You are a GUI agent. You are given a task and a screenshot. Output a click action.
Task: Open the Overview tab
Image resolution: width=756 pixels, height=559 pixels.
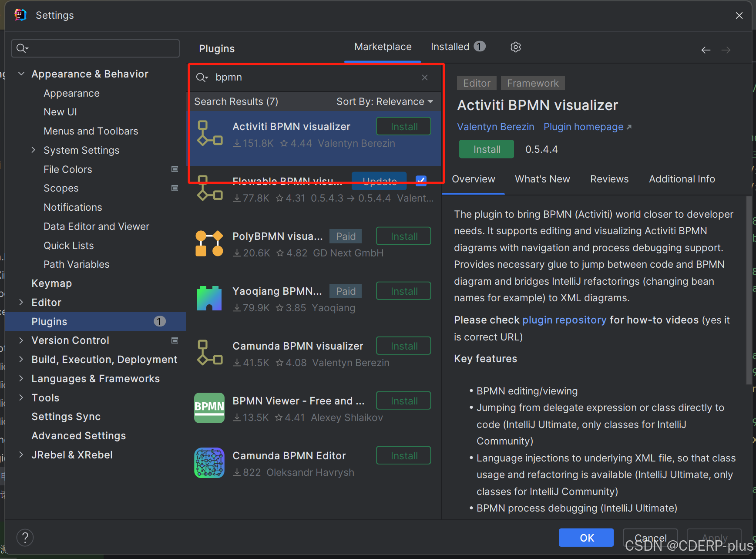pos(474,179)
